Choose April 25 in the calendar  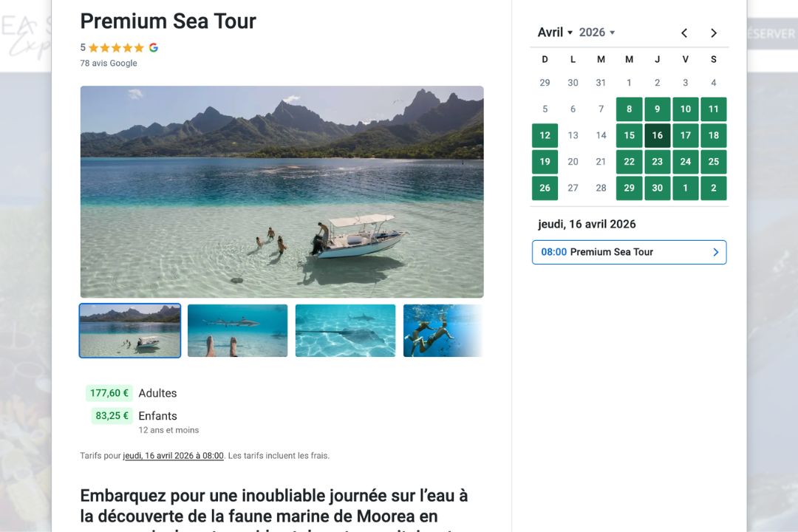(714, 162)
